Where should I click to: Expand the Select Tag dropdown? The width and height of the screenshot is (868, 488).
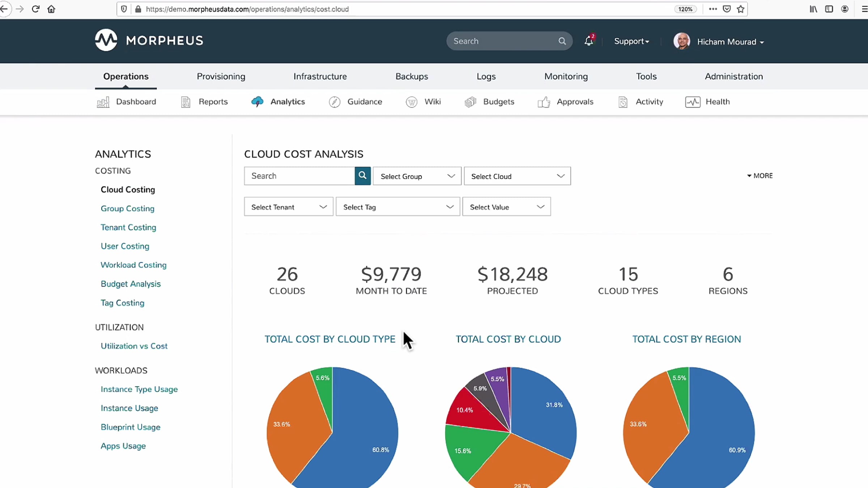pos(398,207)
